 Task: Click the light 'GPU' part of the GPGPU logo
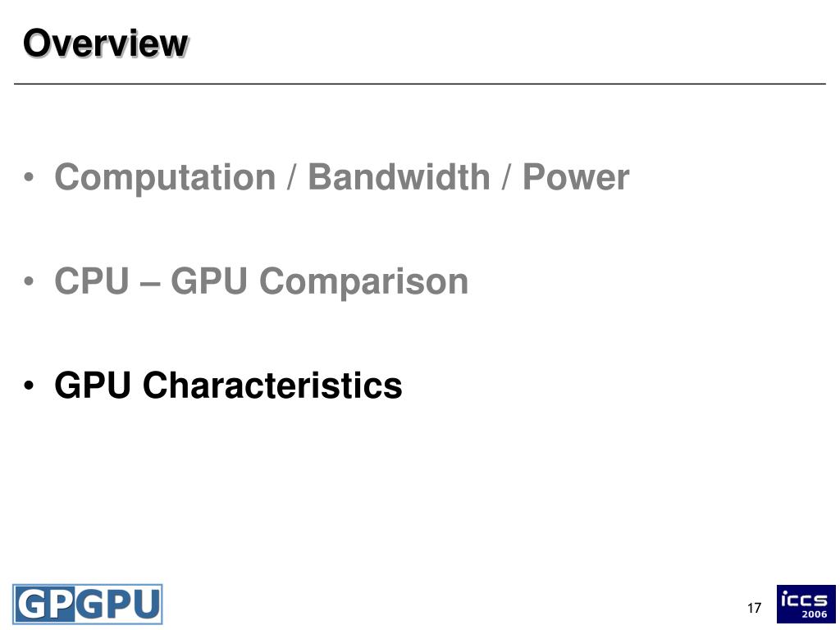118,605
